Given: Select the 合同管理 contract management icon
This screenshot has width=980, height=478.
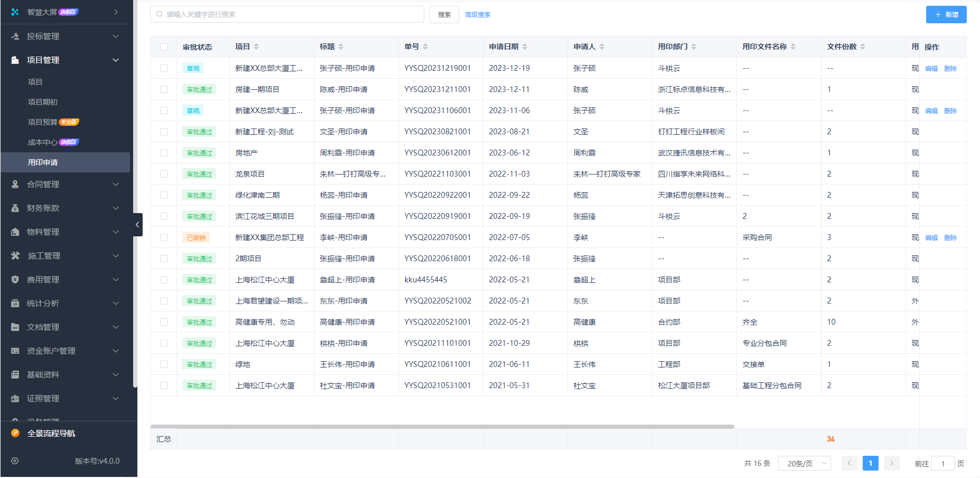Looking at the screenshot, I should (x=14, y=184).
